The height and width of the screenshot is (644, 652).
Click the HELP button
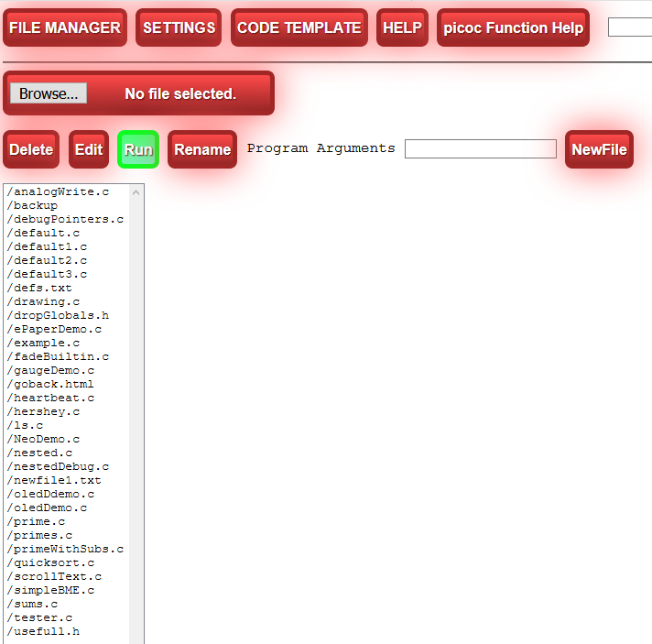click(402, 27)
